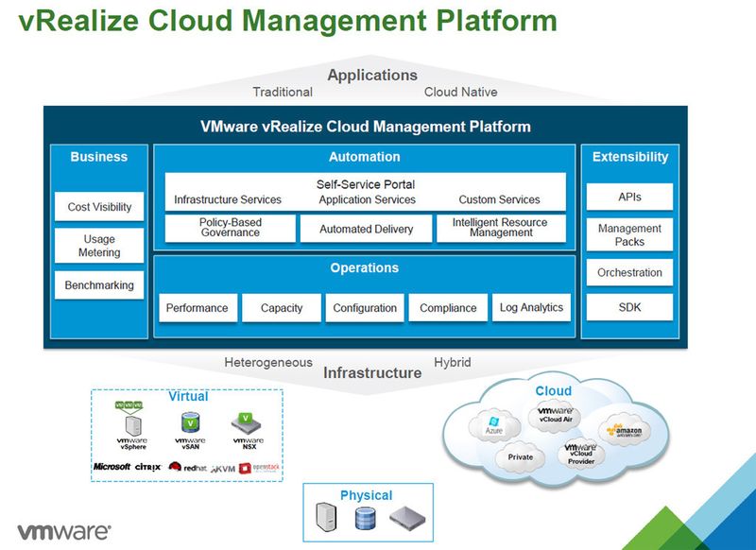Select the Benchmarking box
756x550 pixels.
99,284
